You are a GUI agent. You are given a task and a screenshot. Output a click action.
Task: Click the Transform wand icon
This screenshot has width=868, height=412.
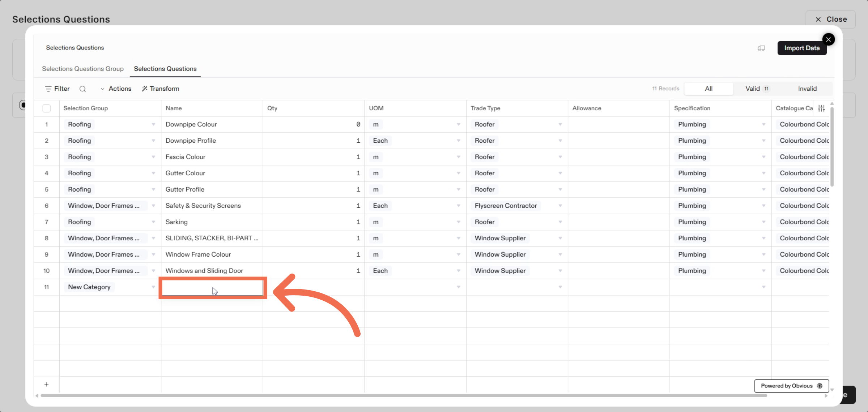(144, 89)
